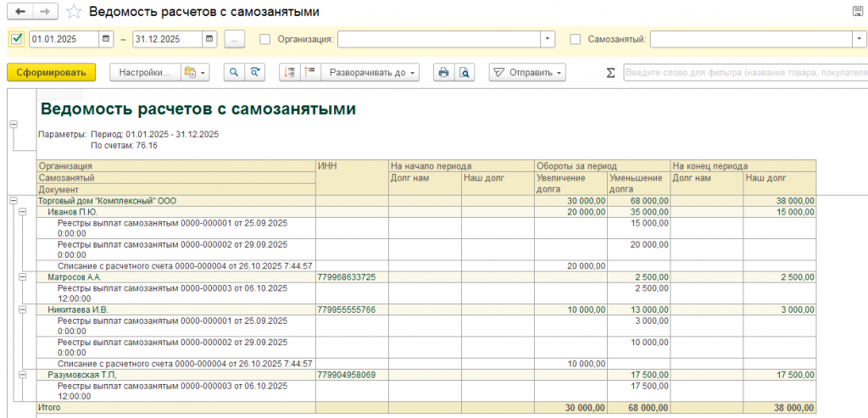868x418 pixels.
Task: Open calendar for start date 01.01.2025
Action: pos(106,39)
